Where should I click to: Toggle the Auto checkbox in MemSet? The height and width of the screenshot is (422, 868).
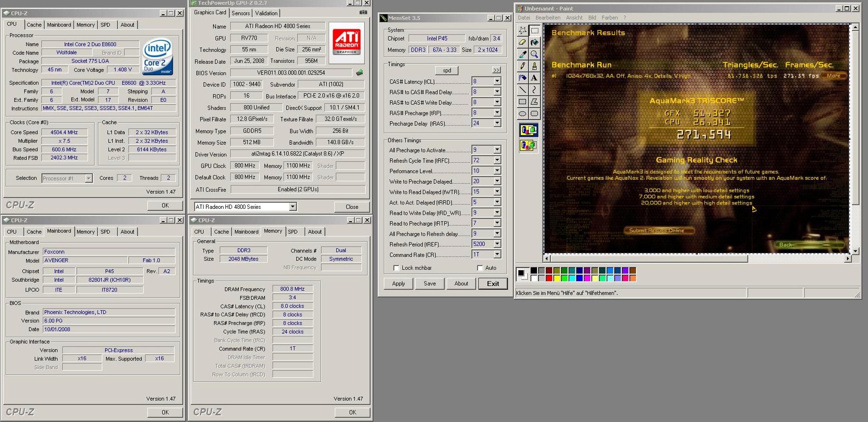tap(479, 268)
